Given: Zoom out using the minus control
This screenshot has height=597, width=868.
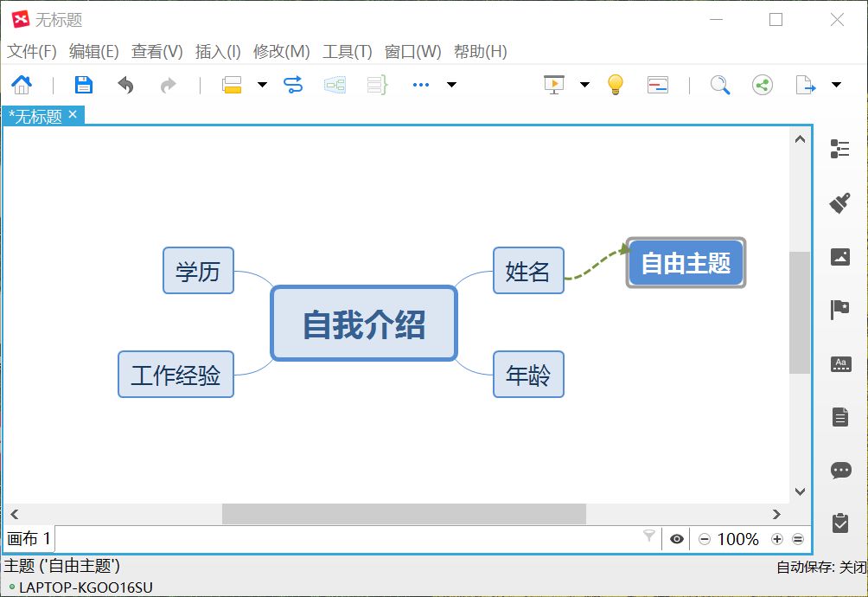Looking at the screenshot, I should 705,539.
